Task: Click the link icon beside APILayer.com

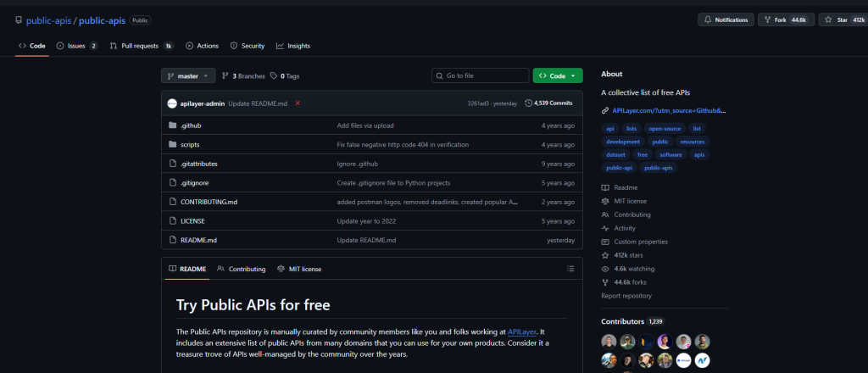Action: pyautogui.click(x=605, y=111)
